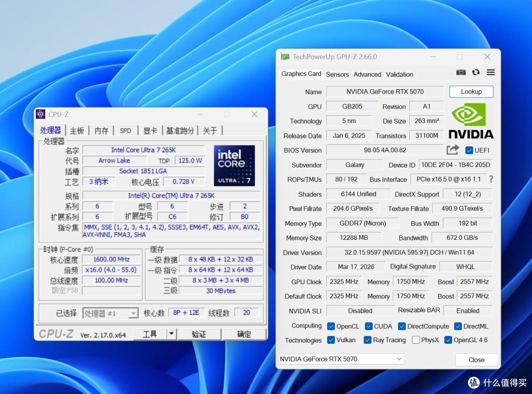Click the Memory Size 12288 MB value
This screenshot has height=394, width=532.
pyautogui.click(x=354, y=237)
